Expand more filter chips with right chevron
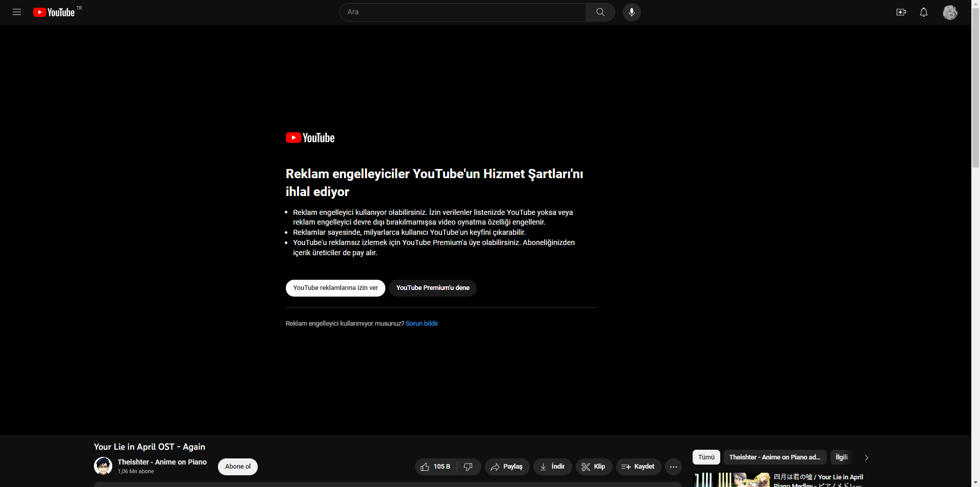Image resolution: width=980 pixels, height=487 pixels. [x=866, y=457]
